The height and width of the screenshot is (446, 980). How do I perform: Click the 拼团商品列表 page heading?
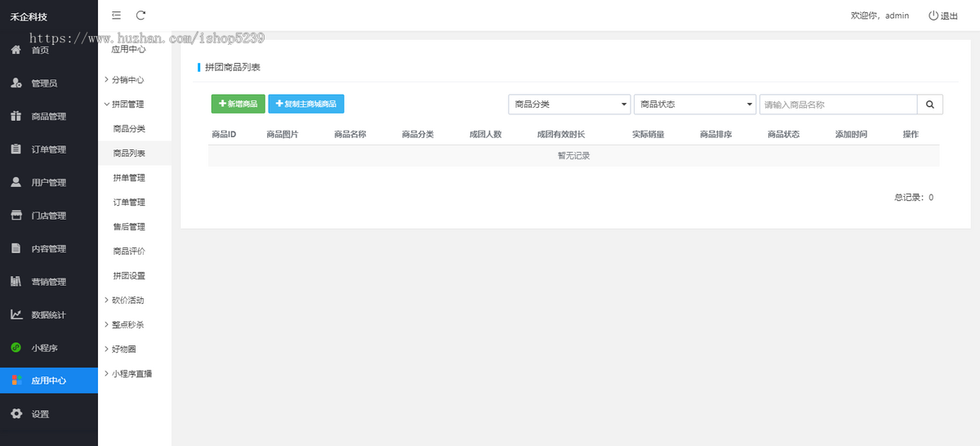[x=232, y=67]
